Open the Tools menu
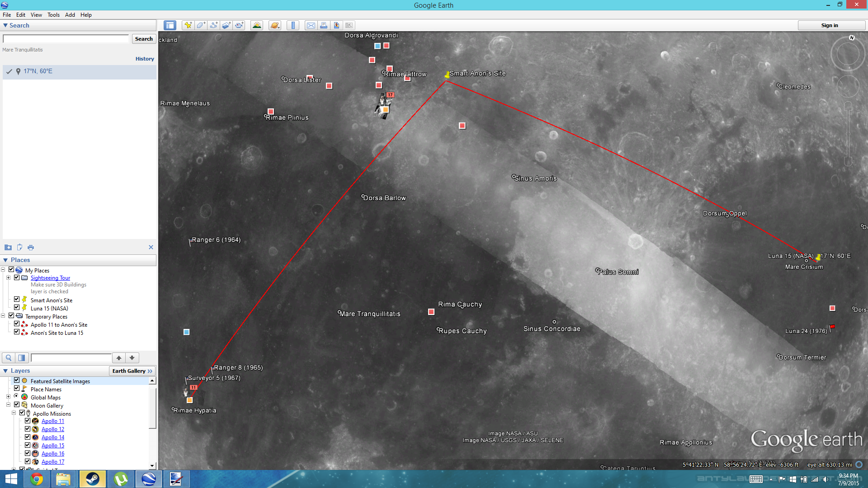 (x=53, y=15)
